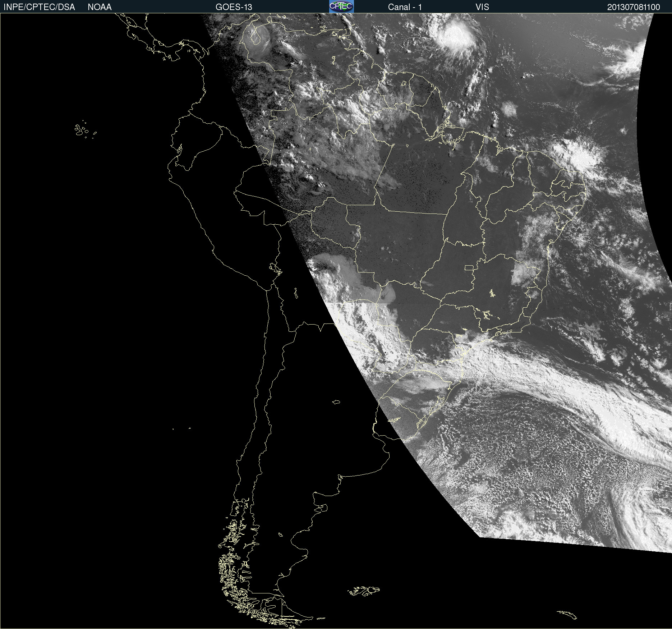672x629 pixels.
Task: Click the GOES-13 satellite name label
Action: [234, 7]
